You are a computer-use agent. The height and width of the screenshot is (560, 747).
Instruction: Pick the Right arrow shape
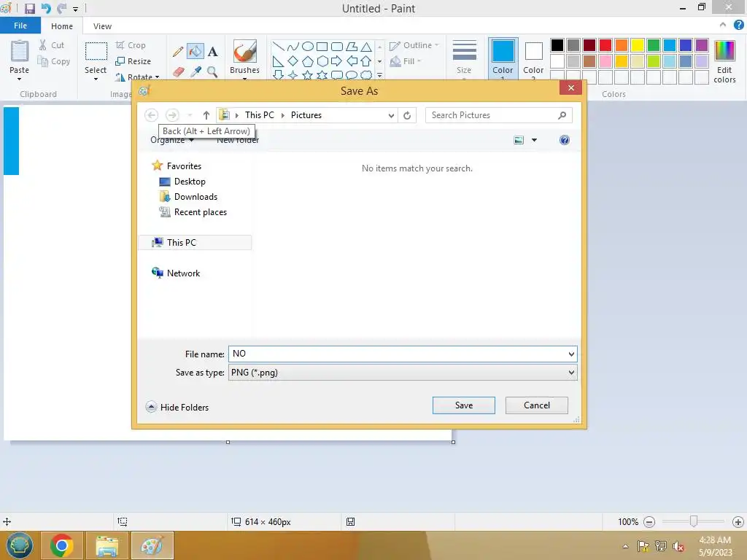(x=336, y=61)
